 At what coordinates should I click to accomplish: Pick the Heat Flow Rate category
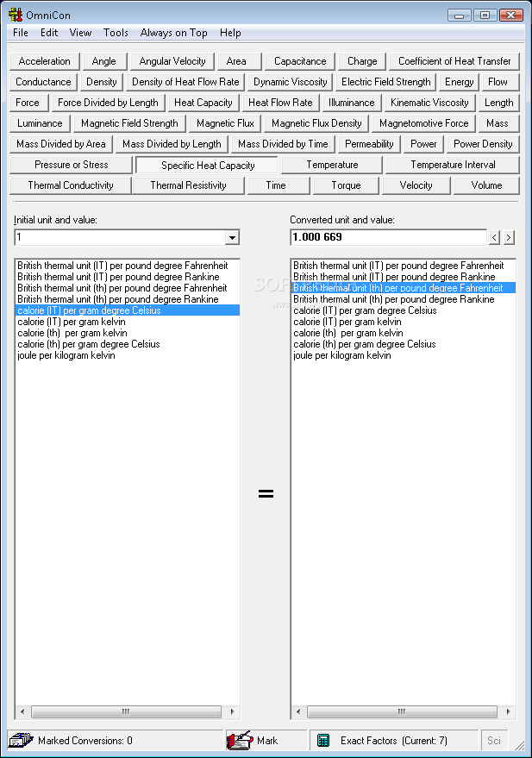280,103
